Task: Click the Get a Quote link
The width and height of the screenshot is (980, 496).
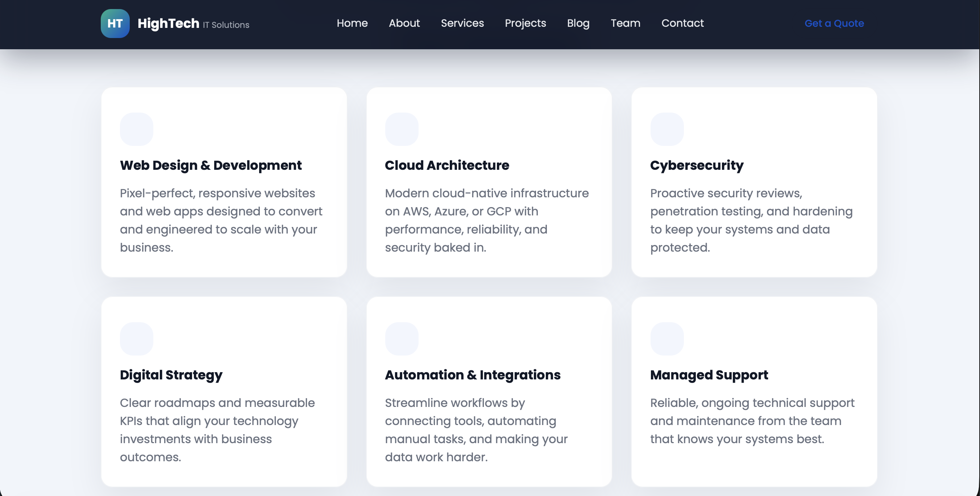Action: [x=834, y=23]
